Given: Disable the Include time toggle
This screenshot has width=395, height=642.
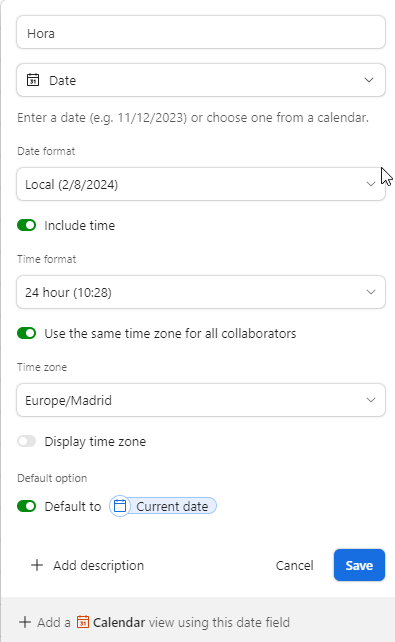Looking at the screenshot, I should click(27, 225).
